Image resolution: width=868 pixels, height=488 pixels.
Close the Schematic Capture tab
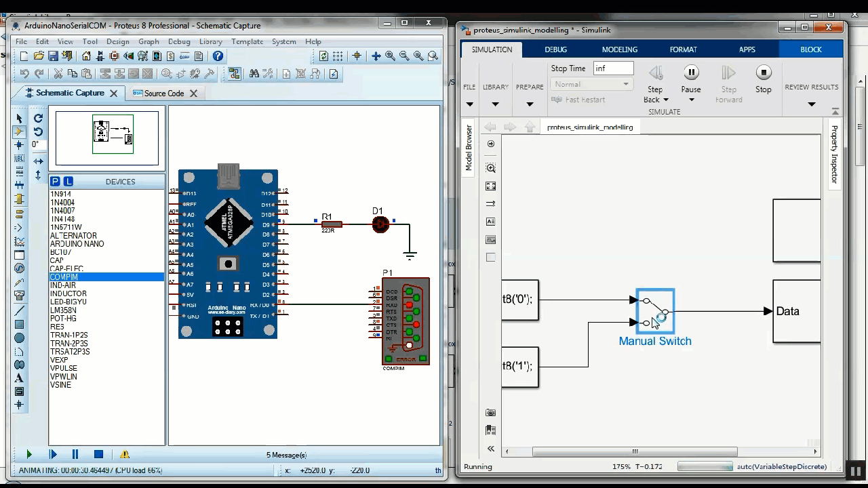click(x=113, y=94)
